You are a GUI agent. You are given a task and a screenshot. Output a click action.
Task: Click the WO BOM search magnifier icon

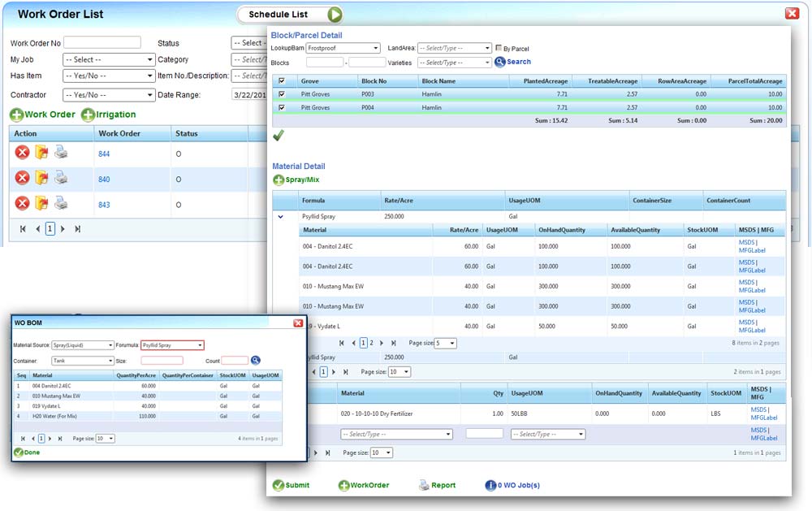tap(256, 360)
